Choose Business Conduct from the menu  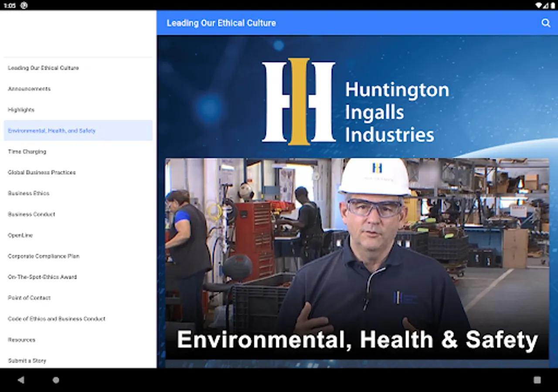click(31, 214)
